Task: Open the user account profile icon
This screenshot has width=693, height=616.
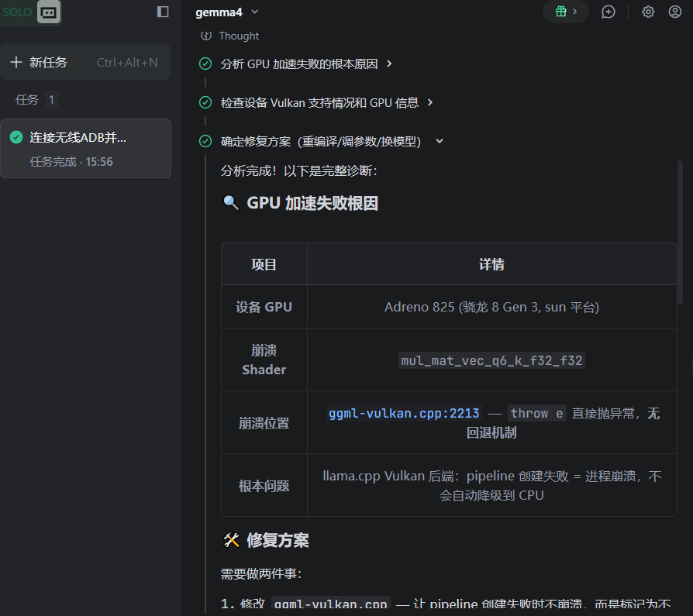Action: [x=675, y=12]
